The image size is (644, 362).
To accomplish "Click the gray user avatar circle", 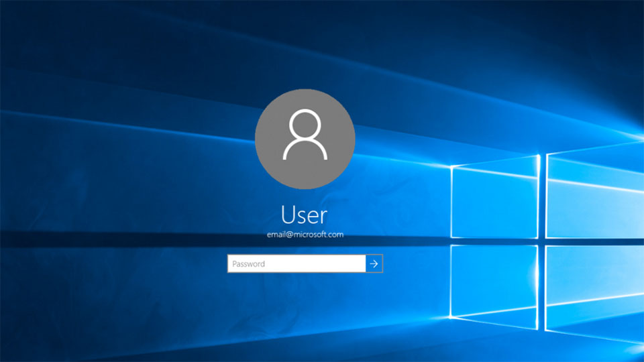I will click(305, 139).
